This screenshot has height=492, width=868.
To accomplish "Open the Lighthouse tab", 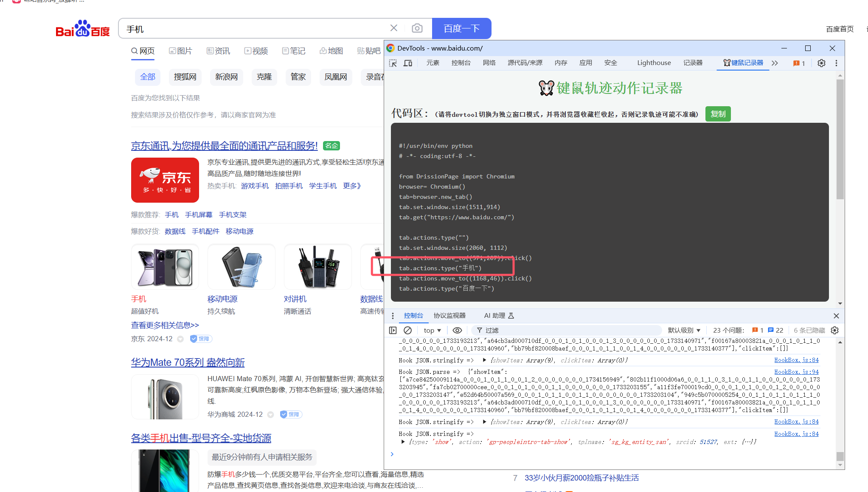I will pyautogui.click(x=654, y=63).
